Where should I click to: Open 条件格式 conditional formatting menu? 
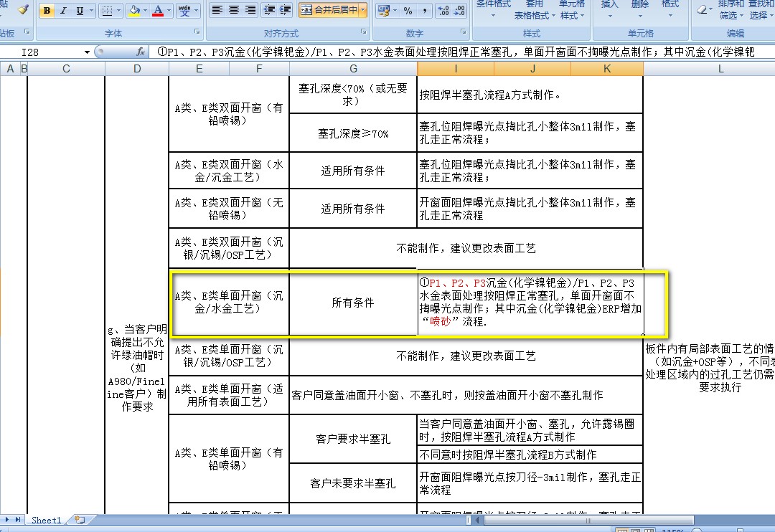(x=493, y=10)
